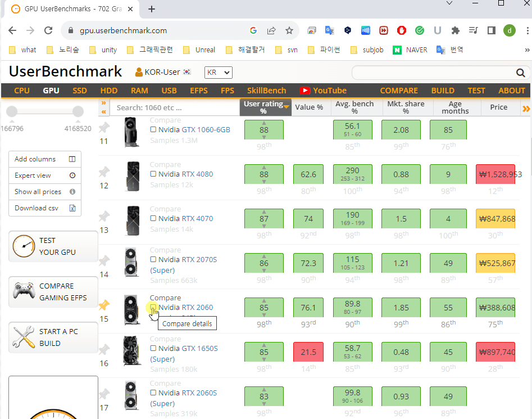The image size is (532, 419).
Task: Open the KR country dropdown
Action: coord(218,73)
